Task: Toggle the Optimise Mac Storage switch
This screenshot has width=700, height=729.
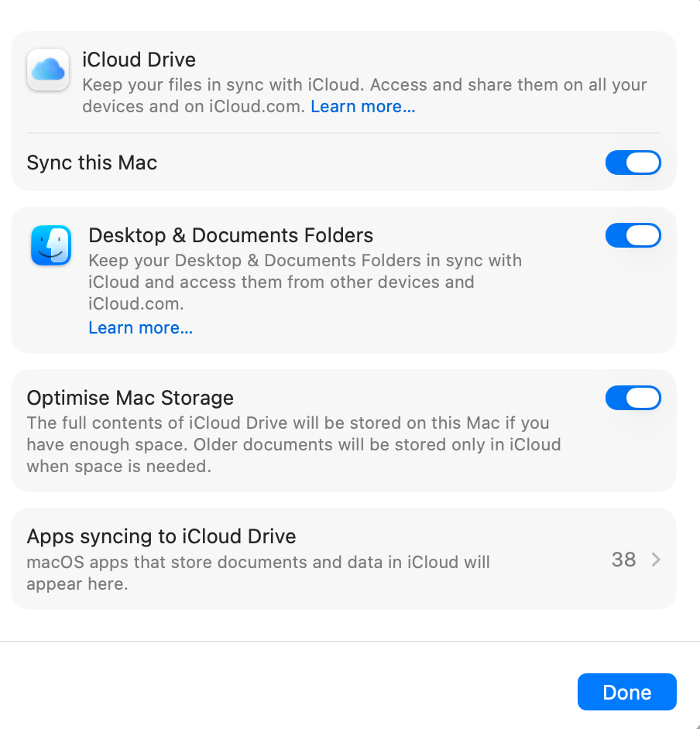Action: 633,398
